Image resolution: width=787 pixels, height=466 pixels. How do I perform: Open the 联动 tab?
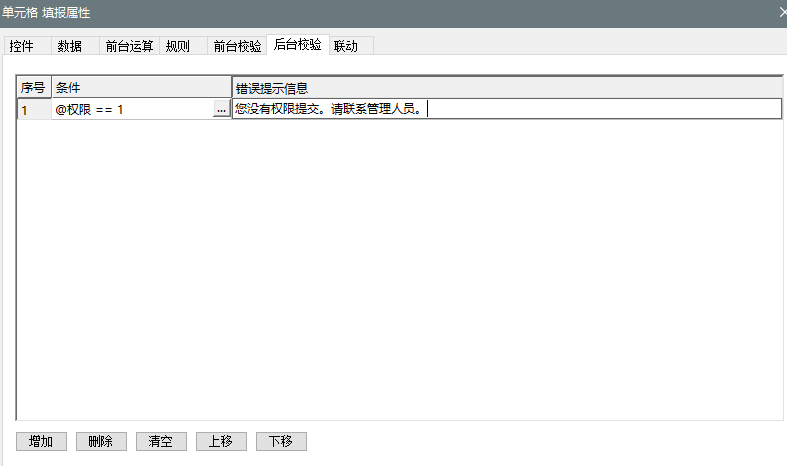pos(346,46)
